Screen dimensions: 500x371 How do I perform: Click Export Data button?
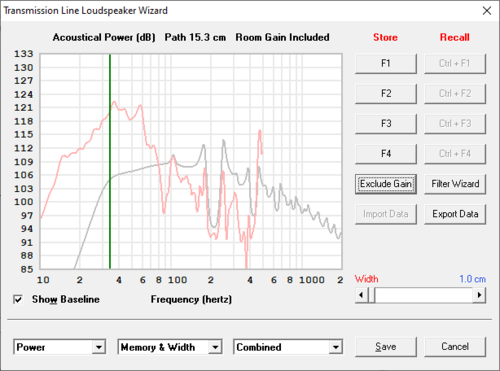pos(455,214)
